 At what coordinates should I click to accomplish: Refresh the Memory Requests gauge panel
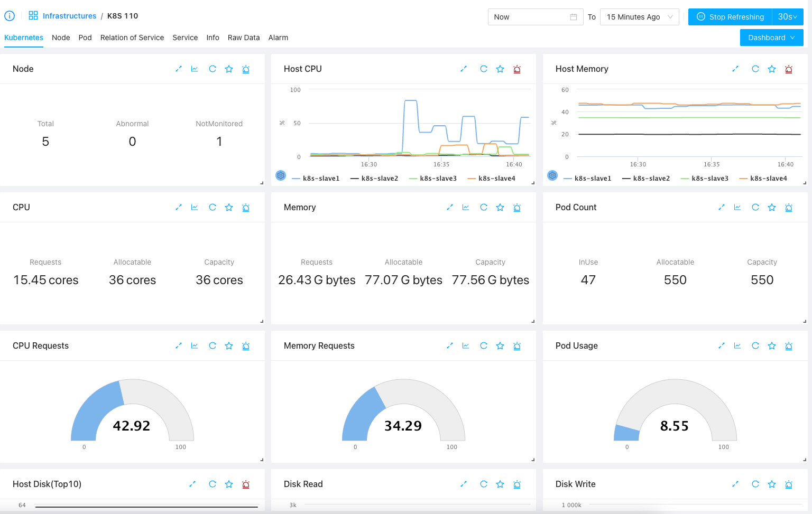(x=483, y=346)
